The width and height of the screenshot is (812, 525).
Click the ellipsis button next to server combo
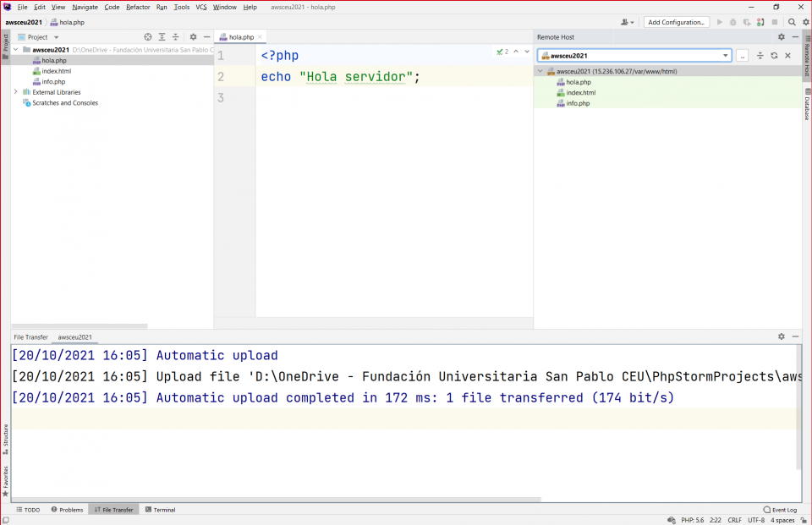[x=742, y=56]
